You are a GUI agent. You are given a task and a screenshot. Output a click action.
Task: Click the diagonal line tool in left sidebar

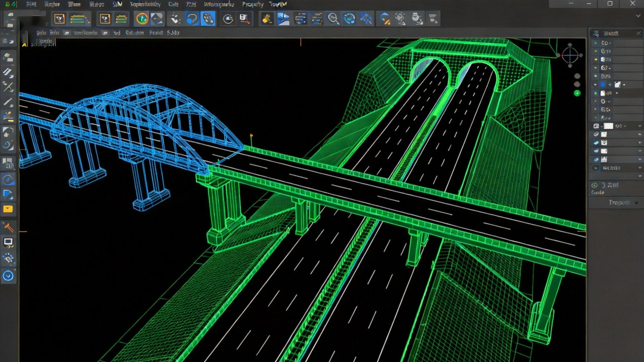pyautogui.click(x=8, y=102)
